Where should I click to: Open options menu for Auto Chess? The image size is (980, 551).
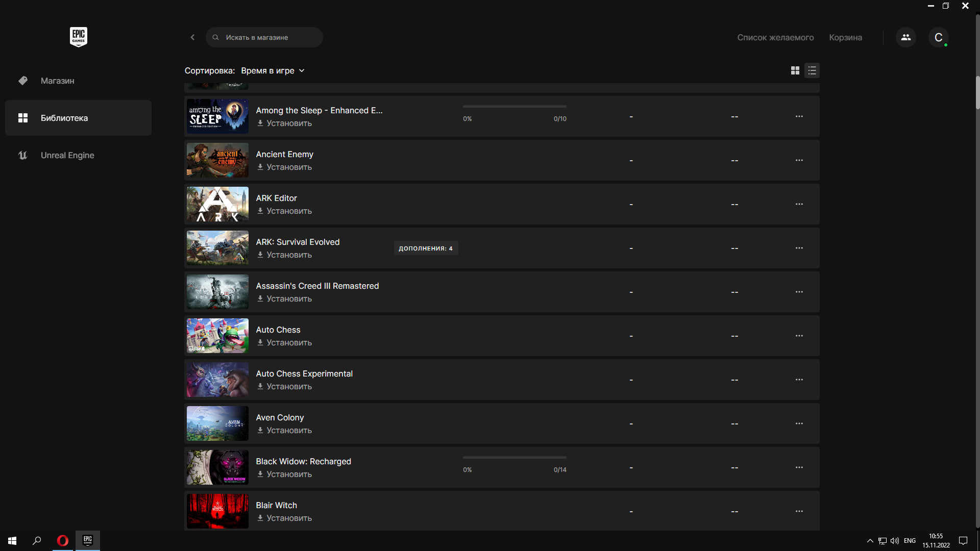[x=799, y=336]
